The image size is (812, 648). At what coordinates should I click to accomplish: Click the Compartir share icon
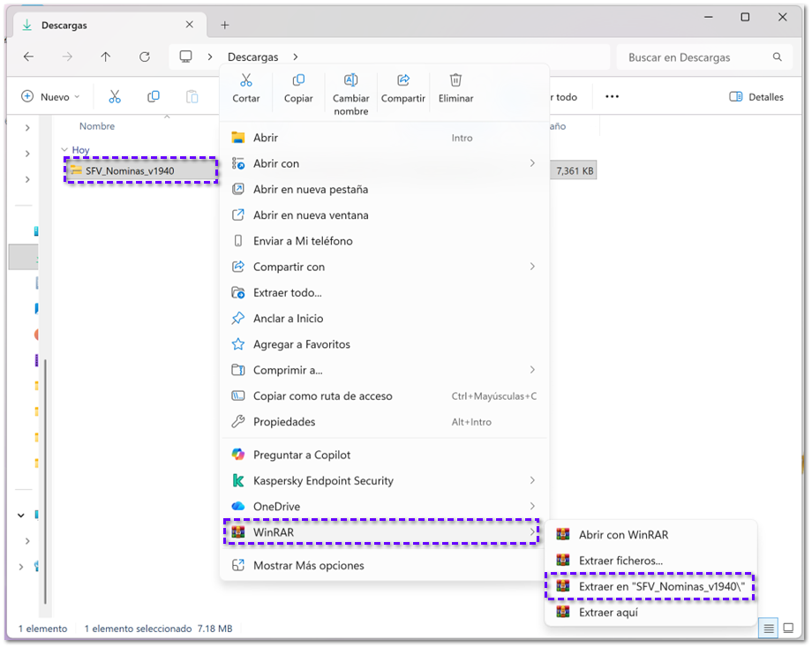coord(402,80)
